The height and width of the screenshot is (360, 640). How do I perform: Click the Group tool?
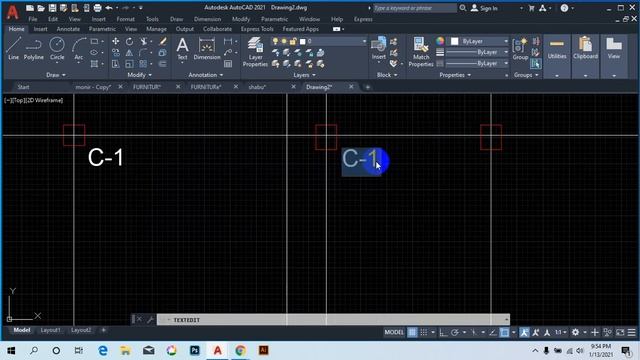coord(520,49)
